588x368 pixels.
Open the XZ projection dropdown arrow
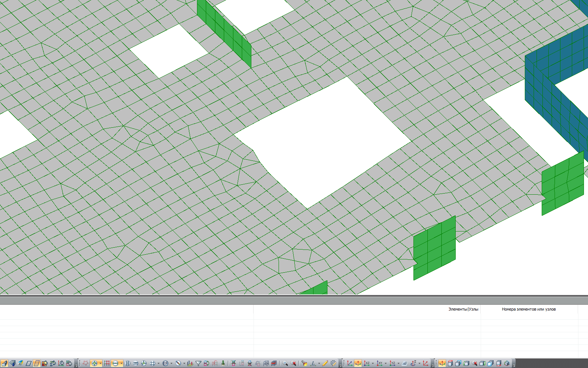[x=373, y=364]
